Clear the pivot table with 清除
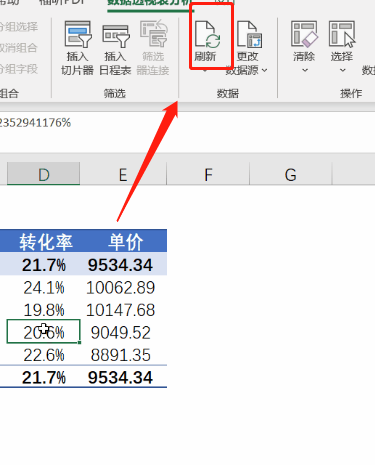Screen dimensions: 375x465 [304, 42]
